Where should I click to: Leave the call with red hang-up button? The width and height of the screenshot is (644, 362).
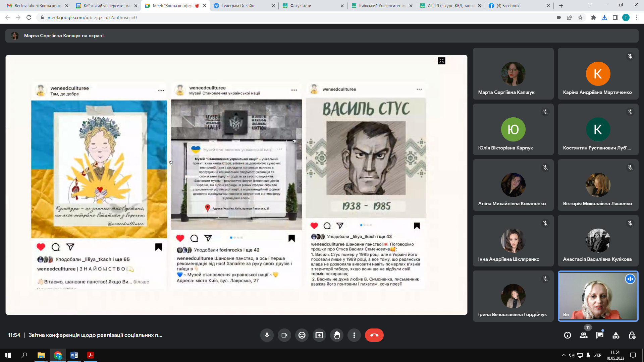tap(374, 335)
